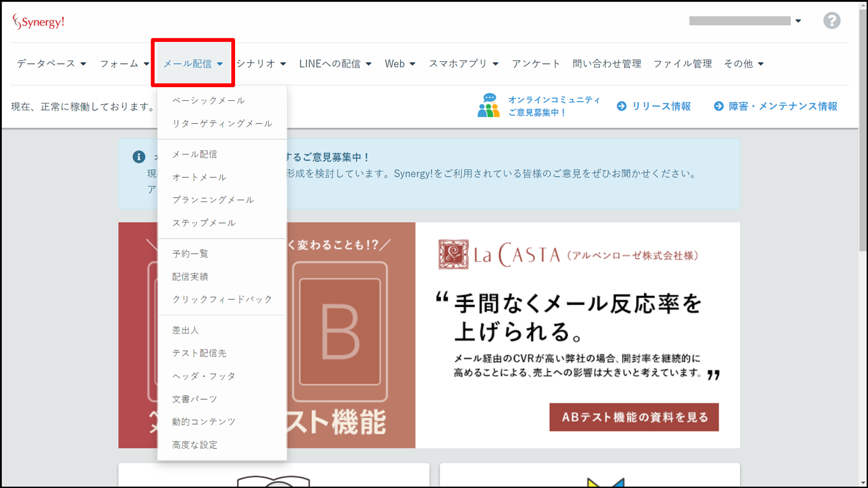Expand the スマホアプリ dropdown menu
868x488 pixels.
coord(463,64)
